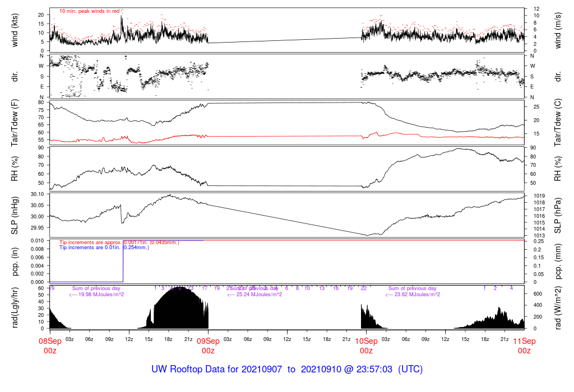Select the 'SLP (inHg)' axis label

(15, 216)
